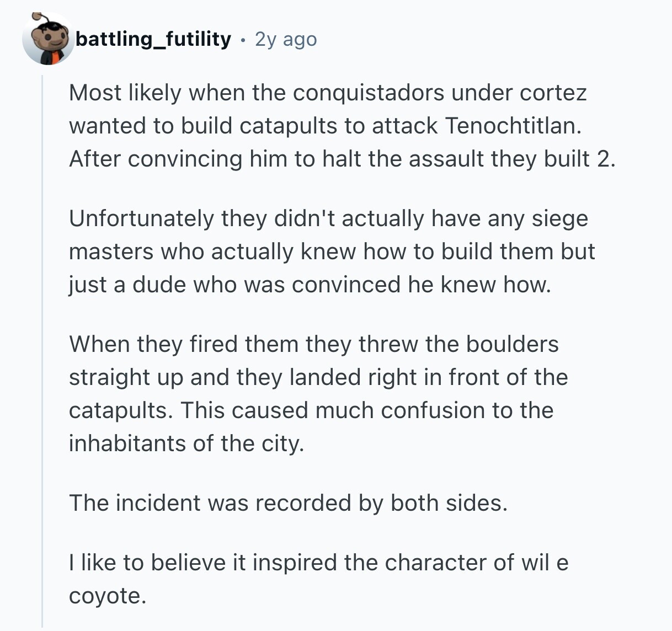Click the word "Unfortunately" starting the second paragraph
The height and width of the screenshot is (631, 672).
(141, 218)
